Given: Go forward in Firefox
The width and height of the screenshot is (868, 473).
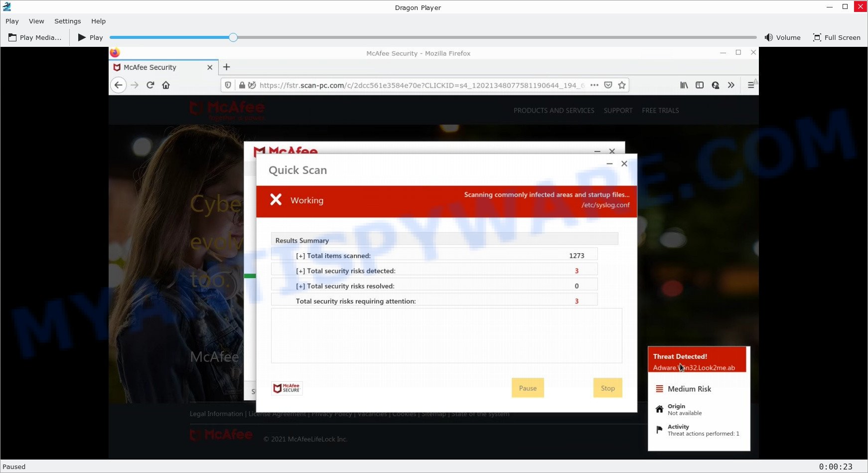Looking at the screenshot, I should (135, 85).
